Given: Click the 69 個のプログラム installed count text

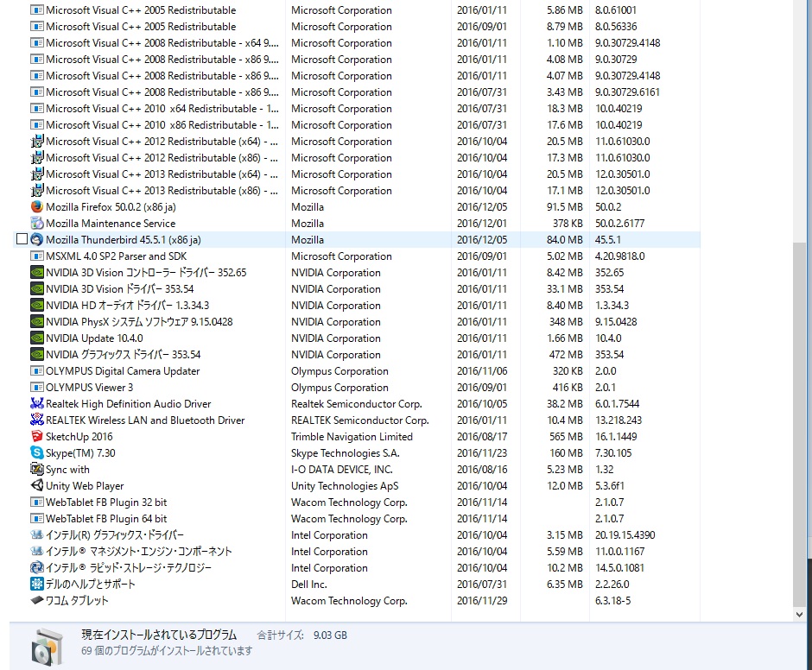Looking at the screenshot, I should tap(167, 651).
